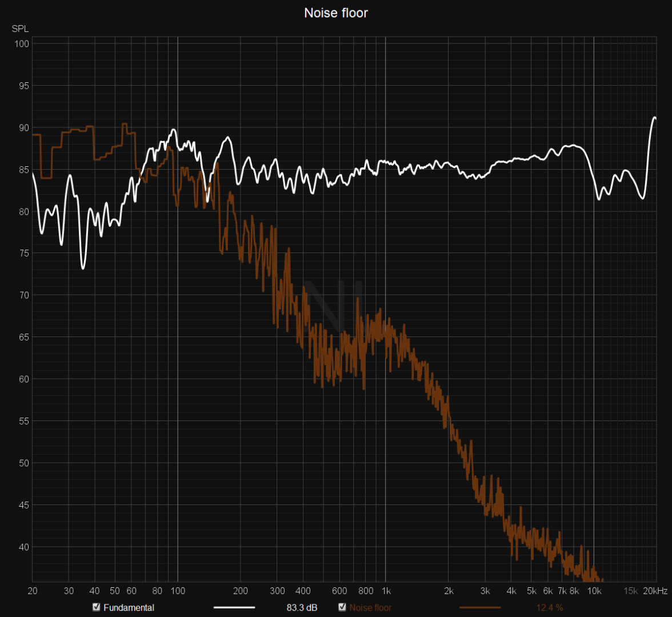
Task: Click the 100 tick on frequency axis
Action: (x=177, y=591)
